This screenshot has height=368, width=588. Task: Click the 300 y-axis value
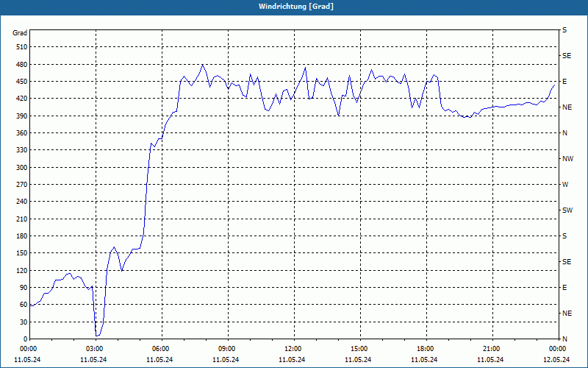[x=22, y=168]
